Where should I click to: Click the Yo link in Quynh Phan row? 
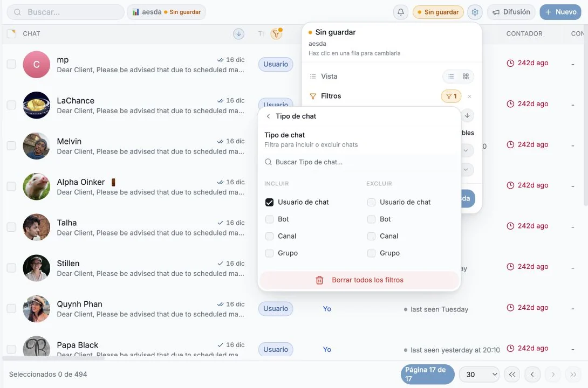tap(327, 309)
